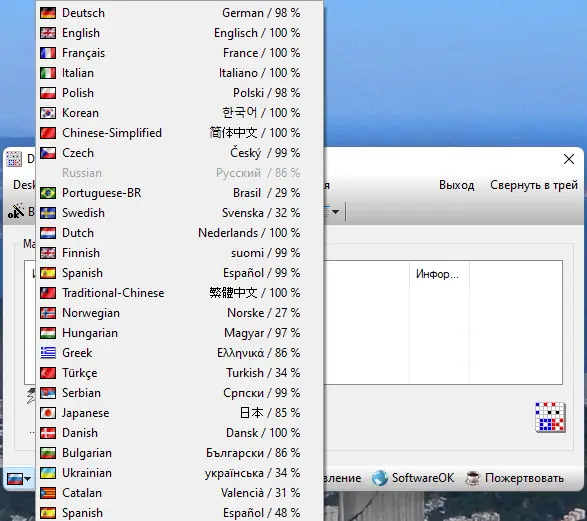Click the DesktopOK grid logo icon

pos(550,417)
